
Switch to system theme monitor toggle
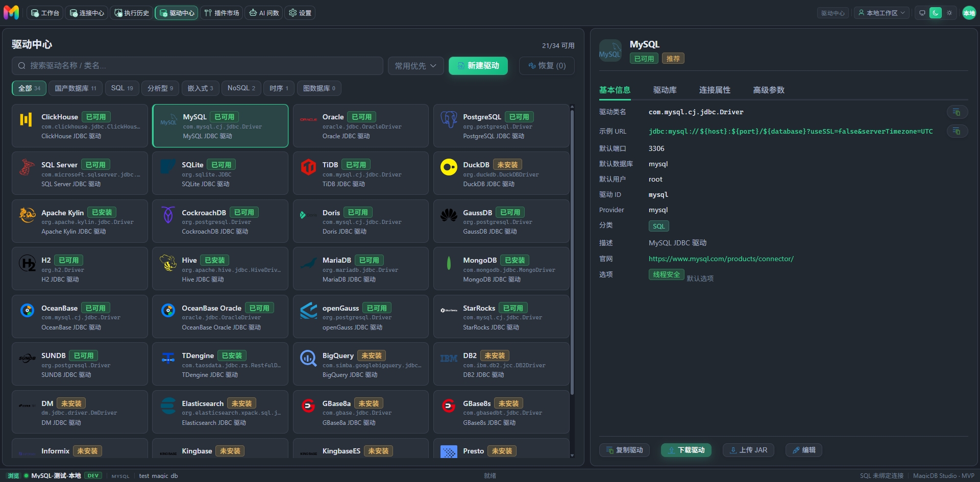[922, 13]
